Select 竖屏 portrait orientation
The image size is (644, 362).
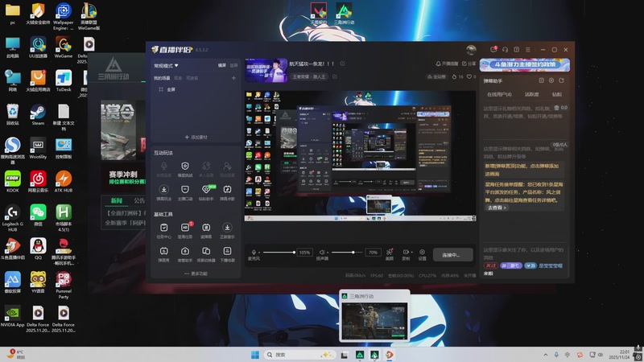click(x=233, y=66)
